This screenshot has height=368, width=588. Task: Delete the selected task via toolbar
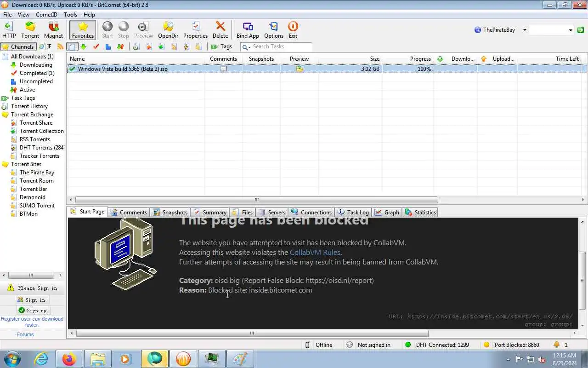pos(220,30)
